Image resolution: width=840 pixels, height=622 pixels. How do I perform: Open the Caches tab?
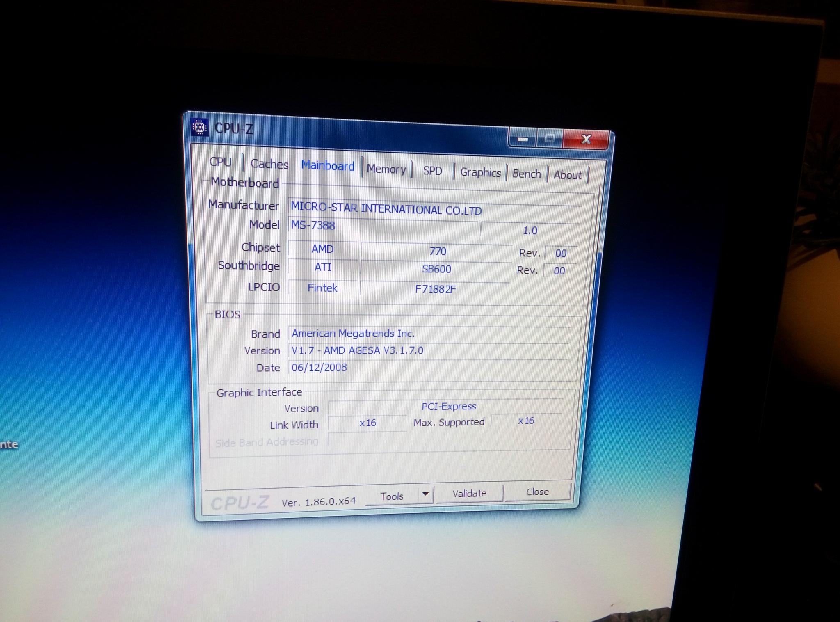point(269,164)
